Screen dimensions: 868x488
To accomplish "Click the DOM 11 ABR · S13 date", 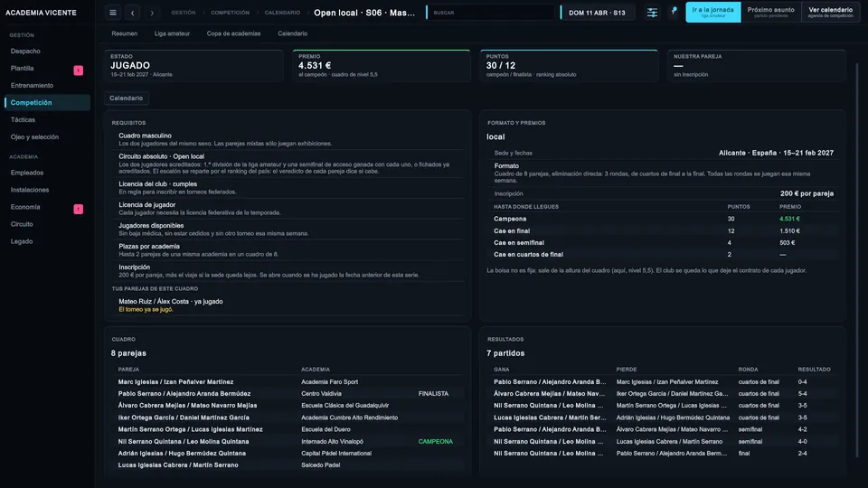I will coord(598,12).
